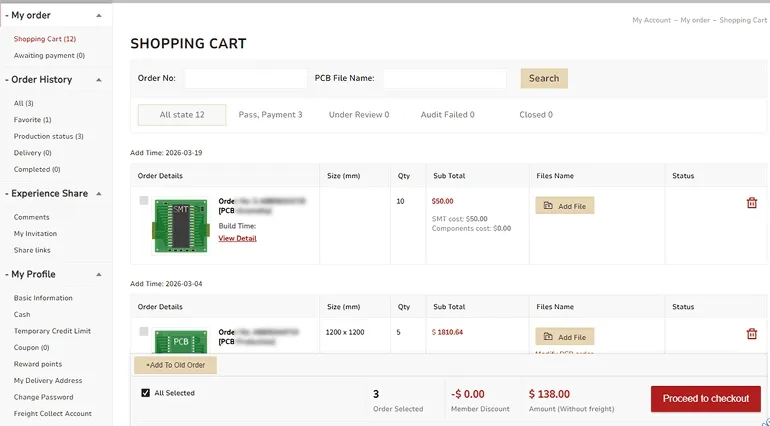Image resolution: width=770 pixels, height=426 pixels.
Task: Add File for the $50.00 order
Action: tap(565, 206)
